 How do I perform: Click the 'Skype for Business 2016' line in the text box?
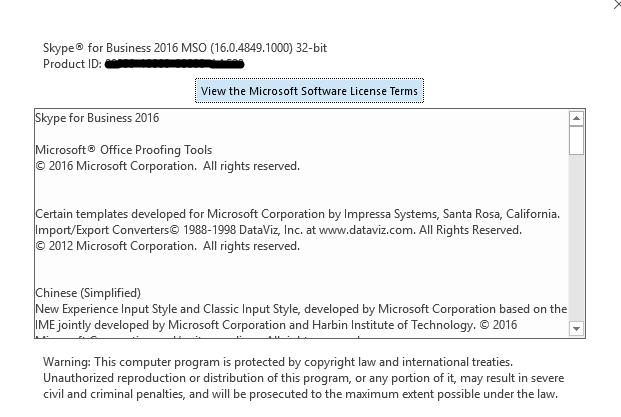pyautogui.click(x=97, y=118)
